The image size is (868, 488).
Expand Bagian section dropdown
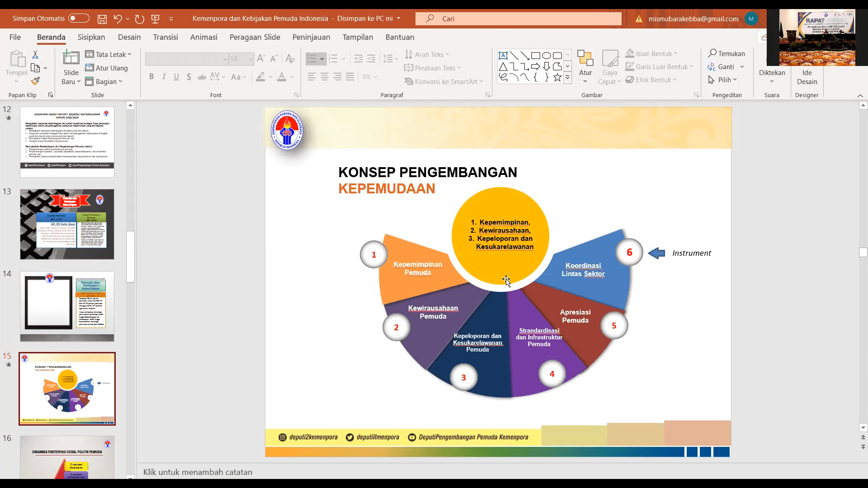(104, 81)
